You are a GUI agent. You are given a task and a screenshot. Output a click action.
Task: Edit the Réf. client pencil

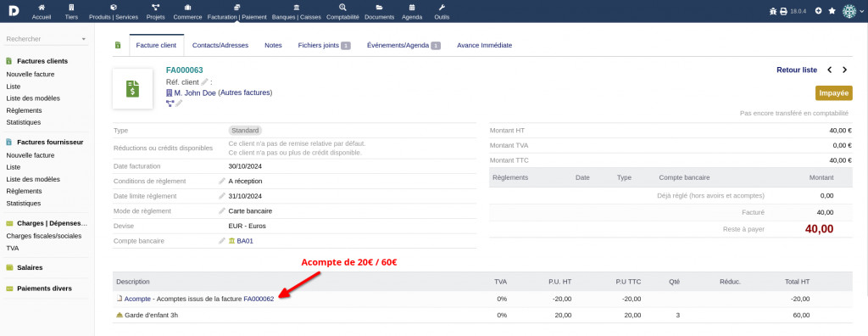(x=204, y=82)
